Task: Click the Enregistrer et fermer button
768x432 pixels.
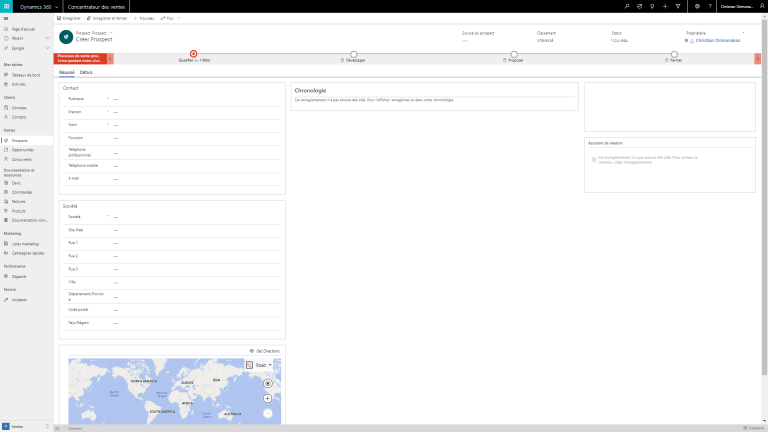Action: tap(109, 18)
